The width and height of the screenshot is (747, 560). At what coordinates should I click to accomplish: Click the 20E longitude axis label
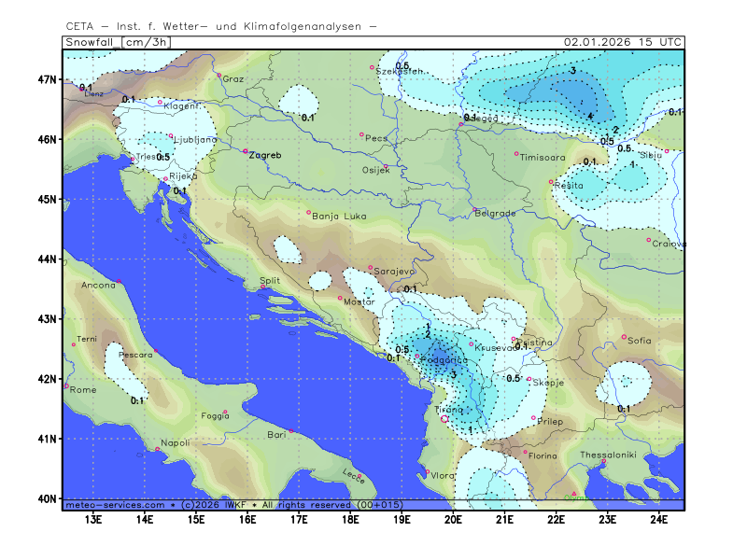453,519
